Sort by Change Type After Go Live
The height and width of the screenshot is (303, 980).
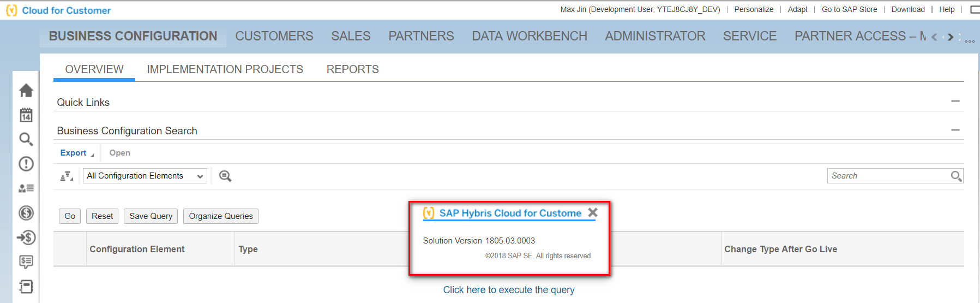pyautogui.click(x=780, y=249)
